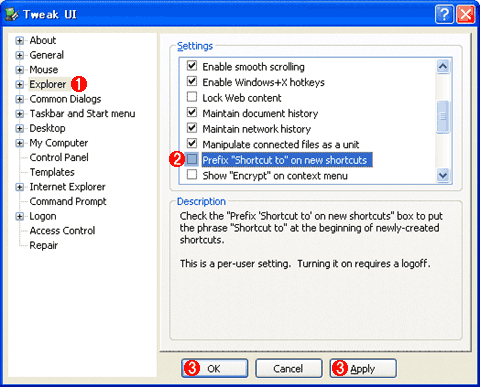480x387 pixels.
Task: Click the Help question mark button
Action: coord(444,14)
